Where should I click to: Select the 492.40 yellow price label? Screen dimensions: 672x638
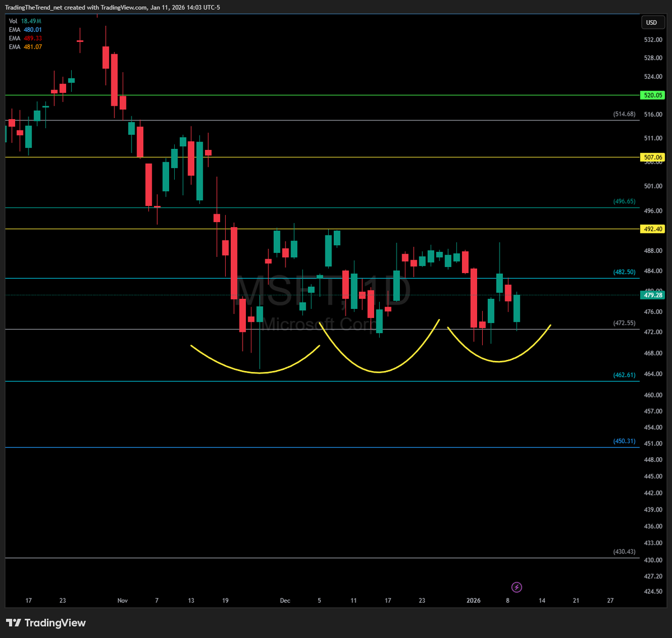654,229
